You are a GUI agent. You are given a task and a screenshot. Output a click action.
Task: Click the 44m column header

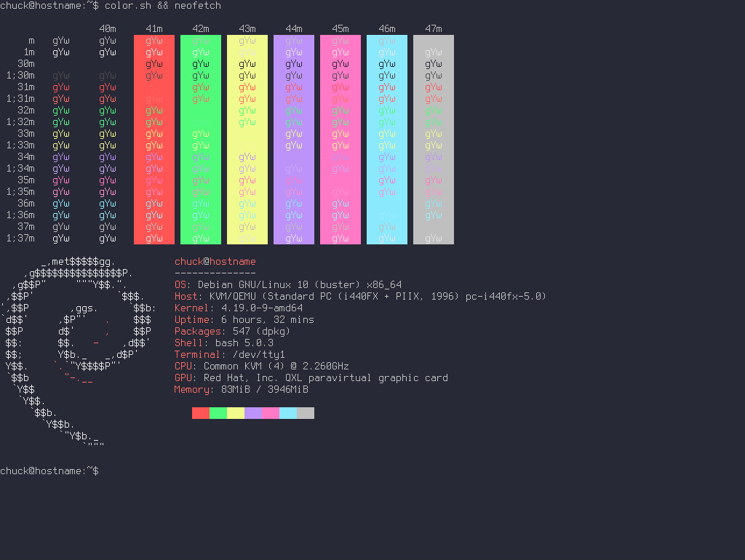coord(294,29)
